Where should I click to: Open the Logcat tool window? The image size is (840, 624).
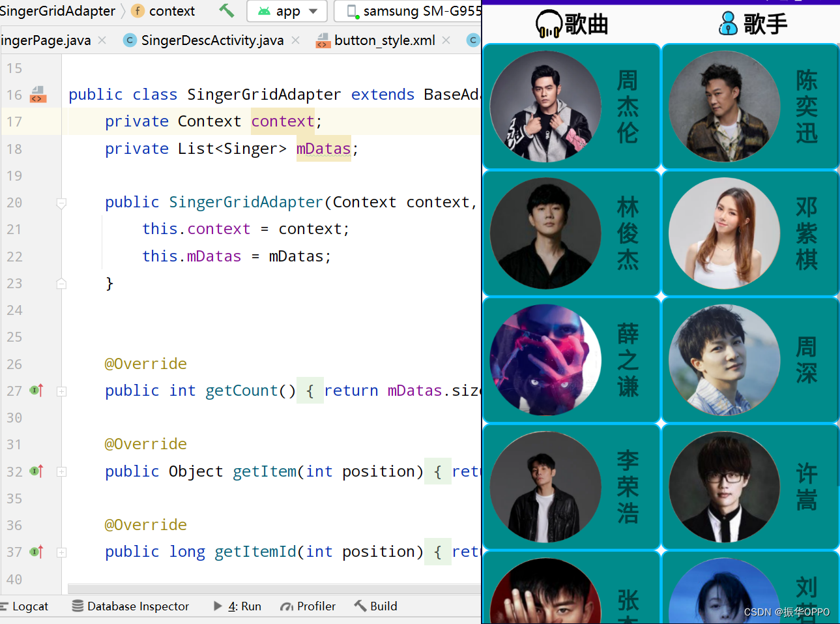[x=25, y=606]
